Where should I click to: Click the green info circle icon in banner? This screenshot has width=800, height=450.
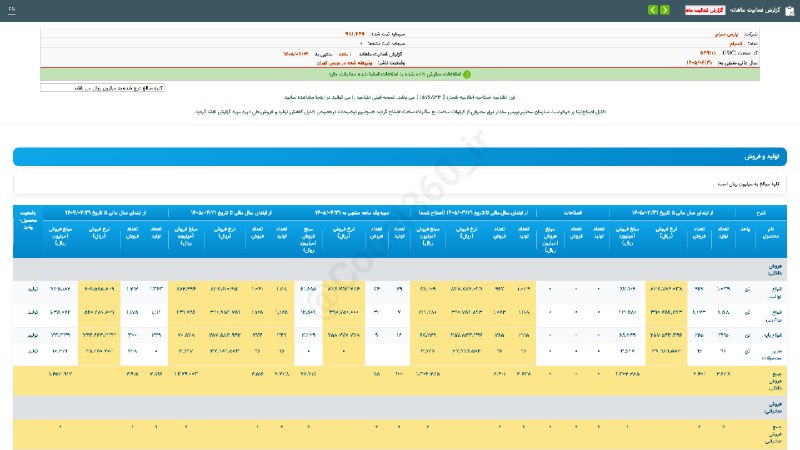click(467, 74)
